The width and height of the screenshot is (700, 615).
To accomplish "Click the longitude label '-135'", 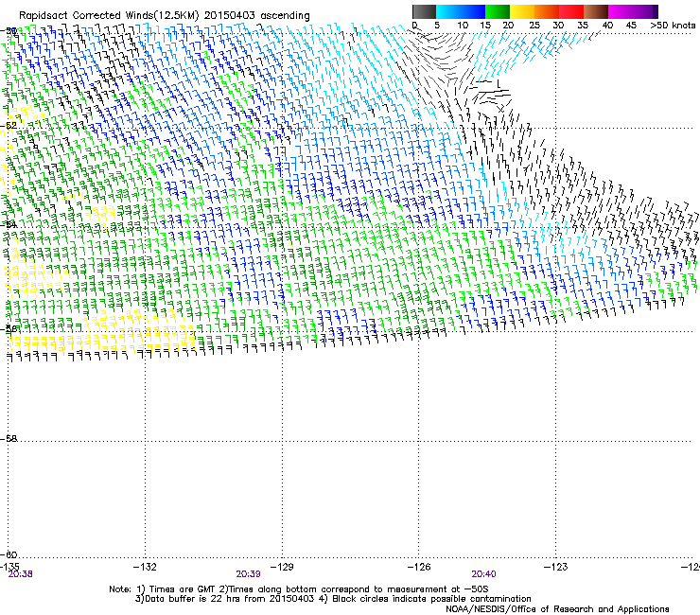I will pyautogui.click(x=9, y=567).
